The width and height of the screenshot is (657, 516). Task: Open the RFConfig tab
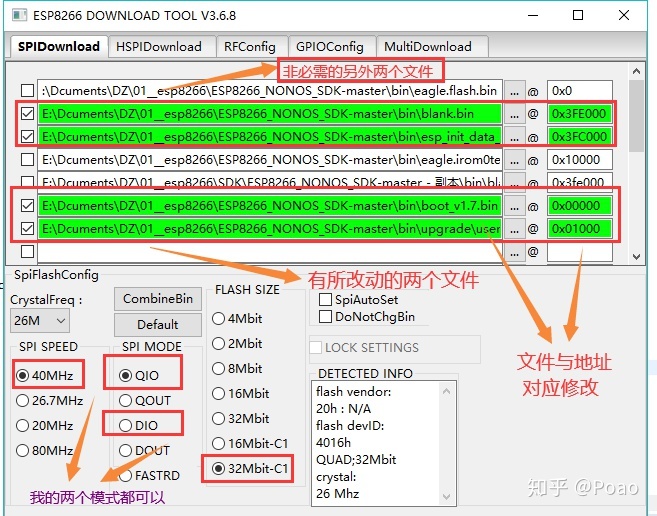(250, 47)
